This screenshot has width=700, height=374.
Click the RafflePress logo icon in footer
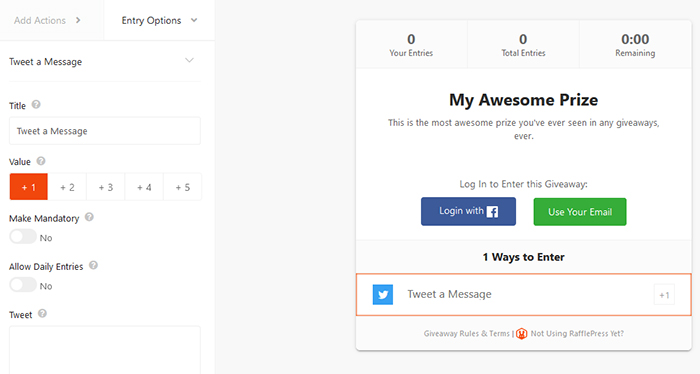pyautogui.click(x=521, y=333)
